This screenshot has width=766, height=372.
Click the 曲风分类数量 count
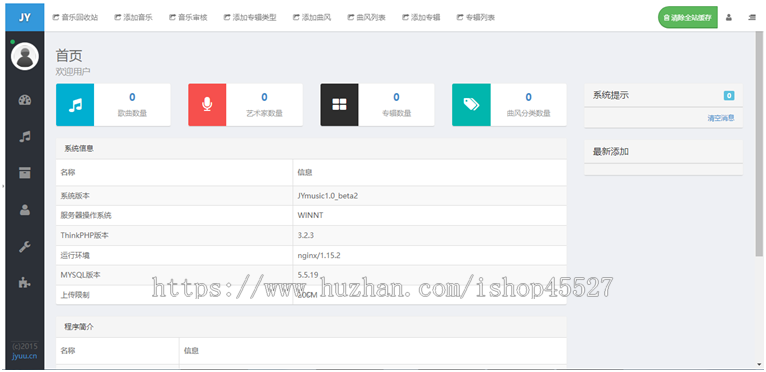click(528, 97)
